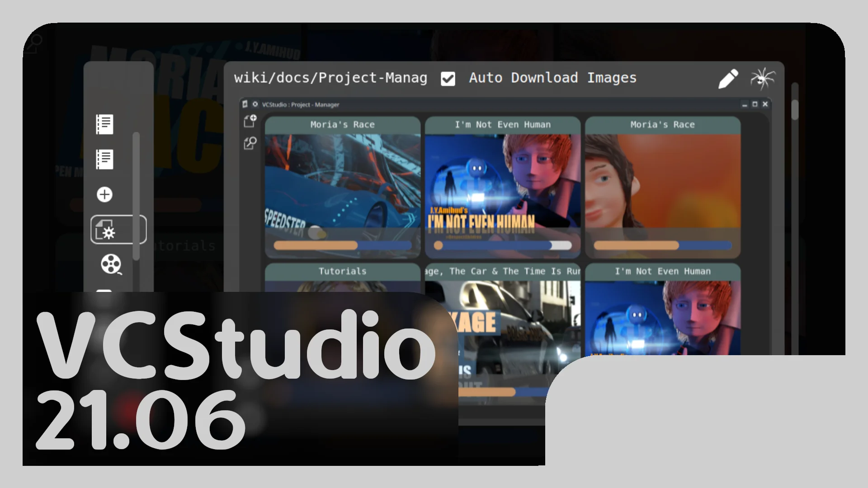Click the new project folder plus icon
Screen dimensions: 868x488
point(250,121)
